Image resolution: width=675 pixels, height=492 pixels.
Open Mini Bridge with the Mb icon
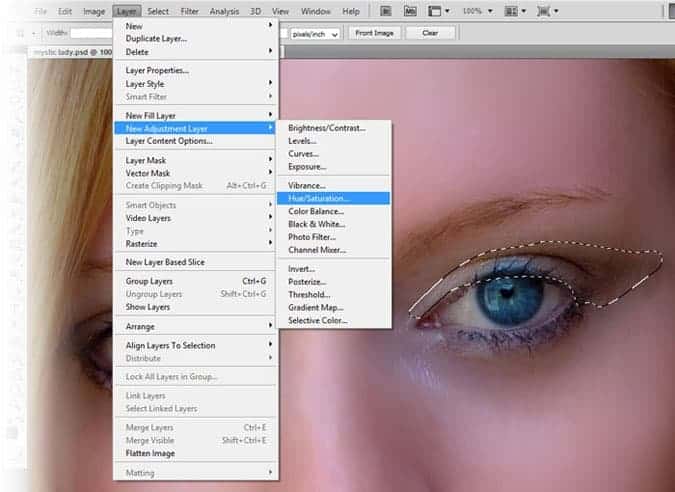click(410, 11)
